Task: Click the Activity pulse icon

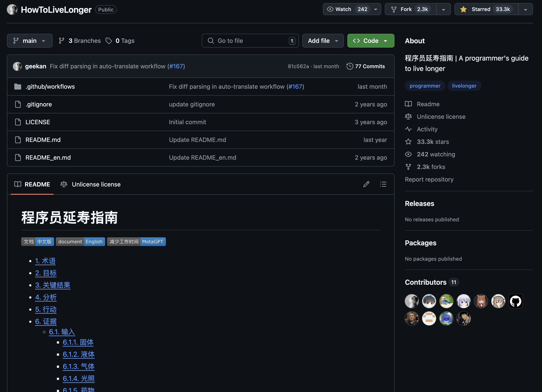Action: click(x=408, y=129)
